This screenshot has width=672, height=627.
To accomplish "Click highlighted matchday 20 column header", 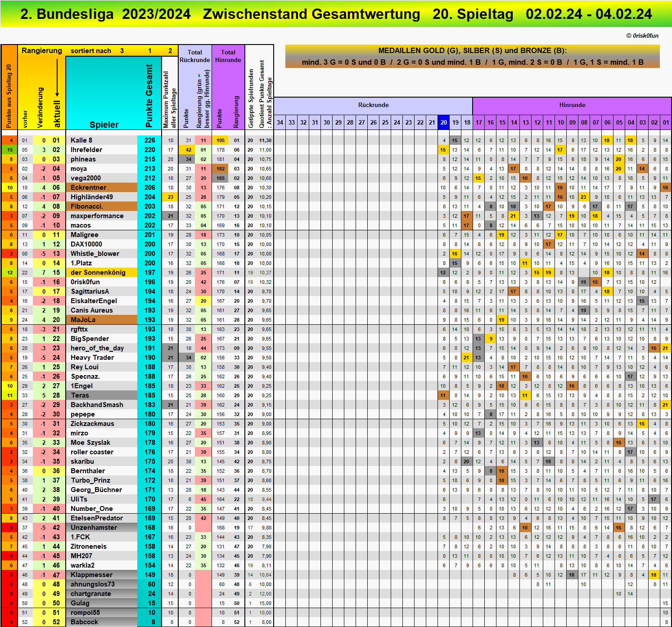I will point(444,122).
